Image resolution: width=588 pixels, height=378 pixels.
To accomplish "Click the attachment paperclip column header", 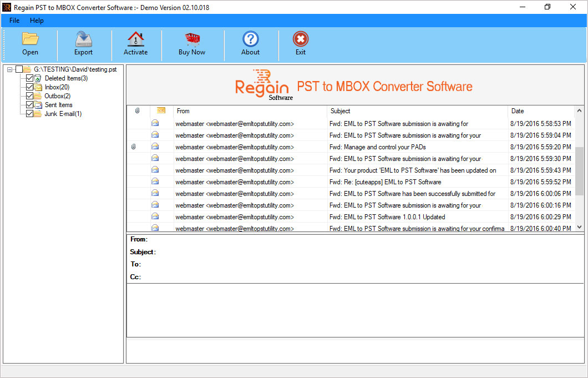I will click(x=137, y=110).
